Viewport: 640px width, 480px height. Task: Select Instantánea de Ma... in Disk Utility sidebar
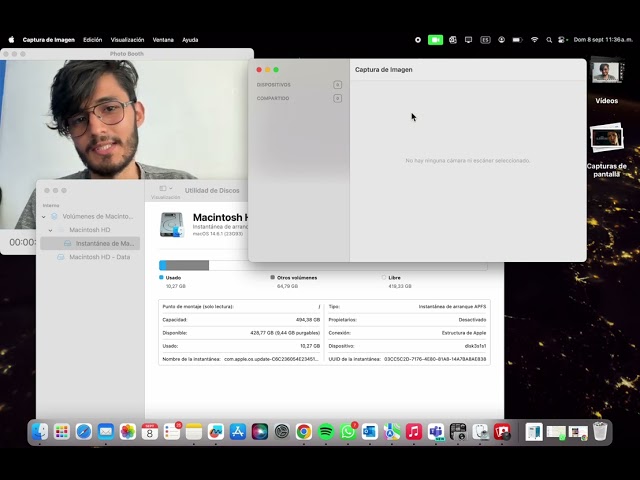tap(90, 243)
